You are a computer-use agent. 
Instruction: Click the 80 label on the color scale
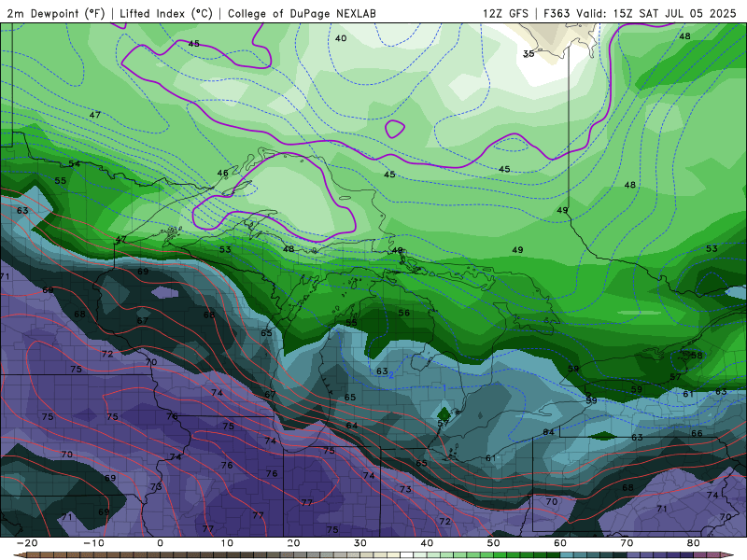694,543
